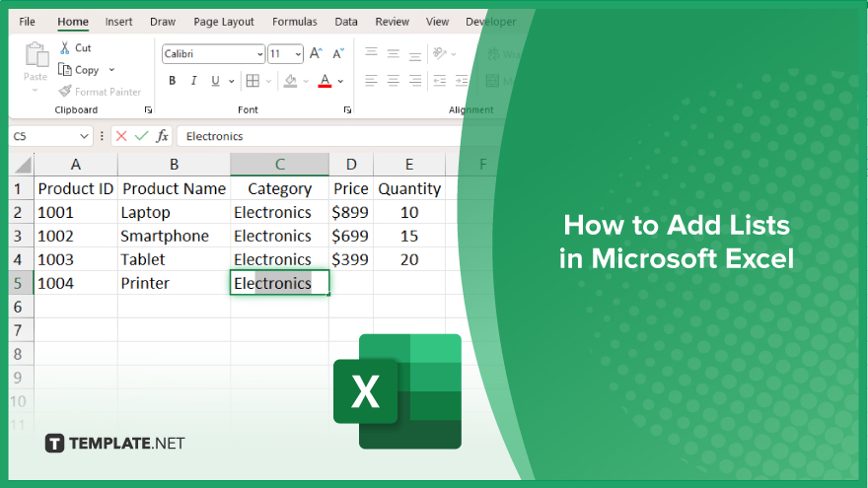Select column E header
The width and height of the screenshot is (868, 488).
pos(409,165)
